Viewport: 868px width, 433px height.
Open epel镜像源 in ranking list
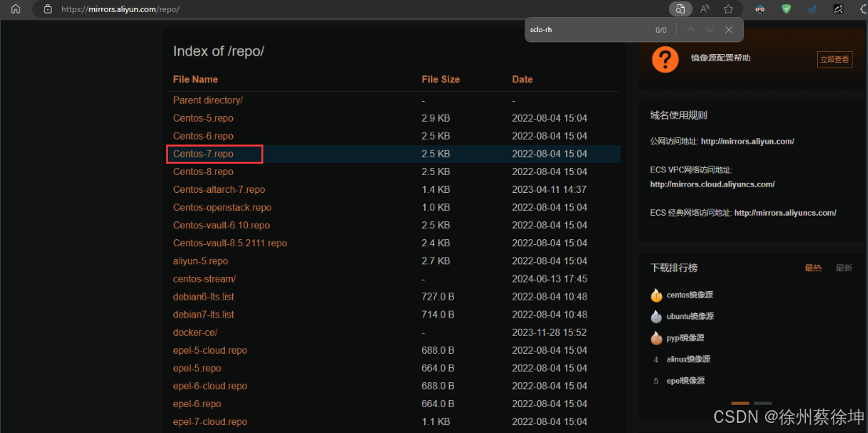pos(685,381)
